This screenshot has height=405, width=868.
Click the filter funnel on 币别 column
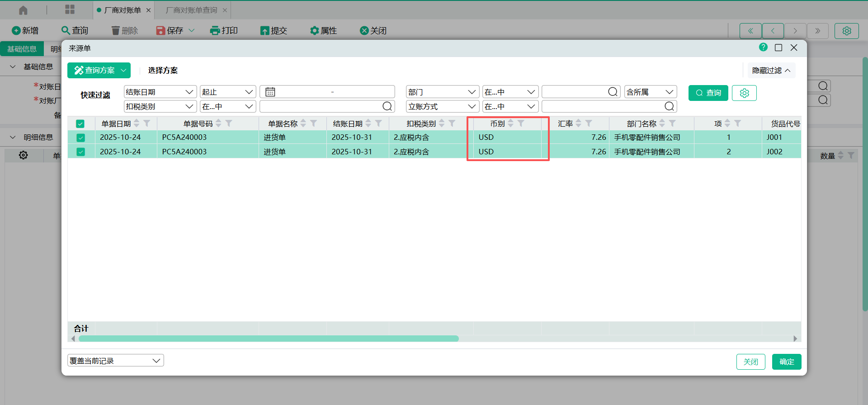[521, 124]
